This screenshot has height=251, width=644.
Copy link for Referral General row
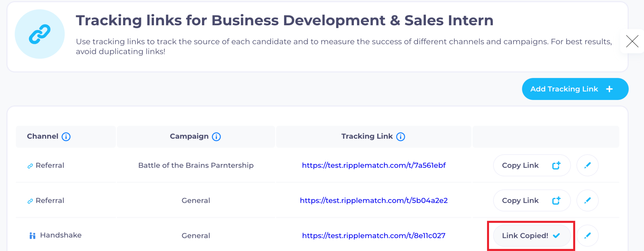[531, 200]
